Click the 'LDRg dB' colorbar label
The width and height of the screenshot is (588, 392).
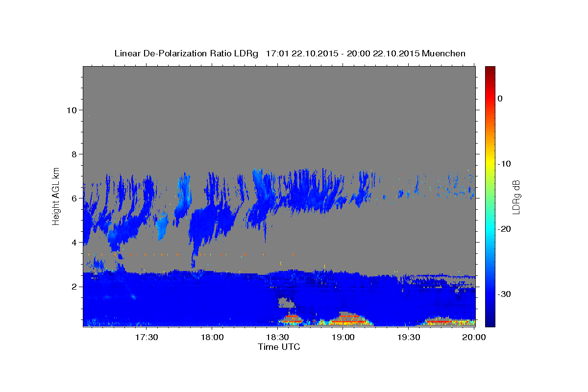(515, 196)
